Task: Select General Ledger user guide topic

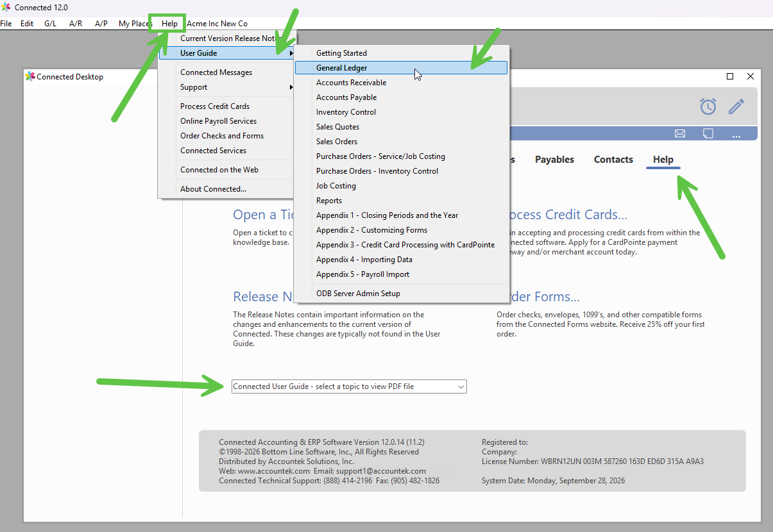Action: click(x=402, y=68)
